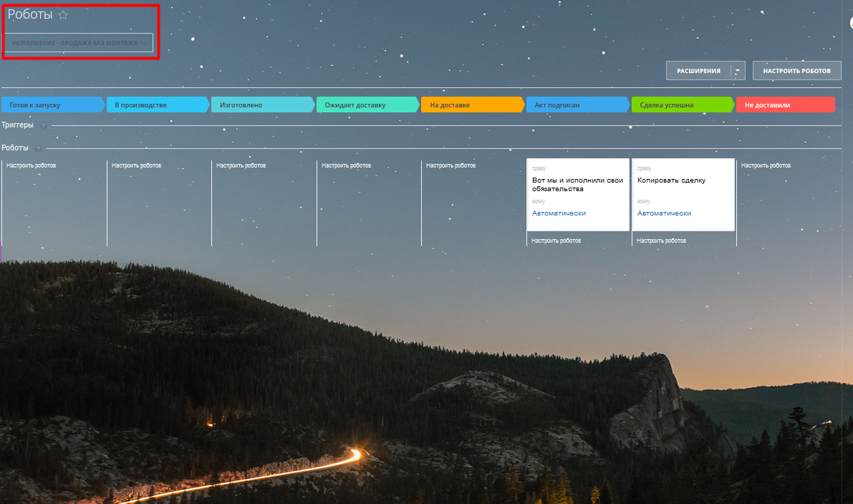Open the Исполнение - Продажа без монтажа dropdown
This screenshot has width=853, height=504.
79,43
